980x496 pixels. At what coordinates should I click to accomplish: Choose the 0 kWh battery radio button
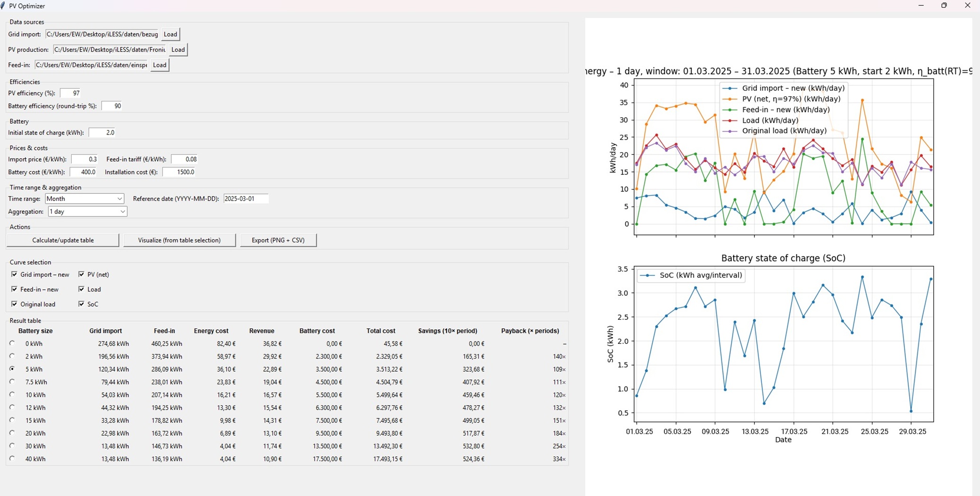click(12, 343)
